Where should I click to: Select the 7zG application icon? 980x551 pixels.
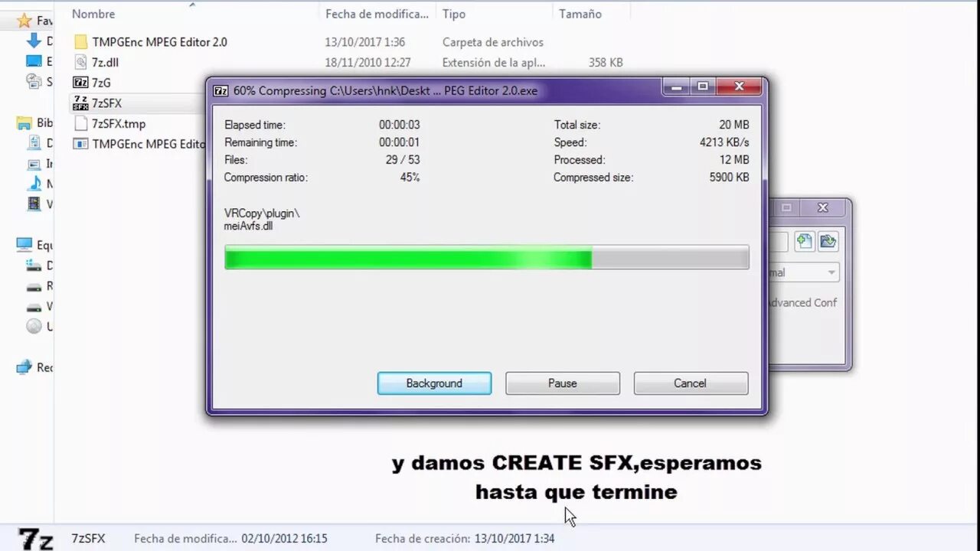[x=81, y=82]
